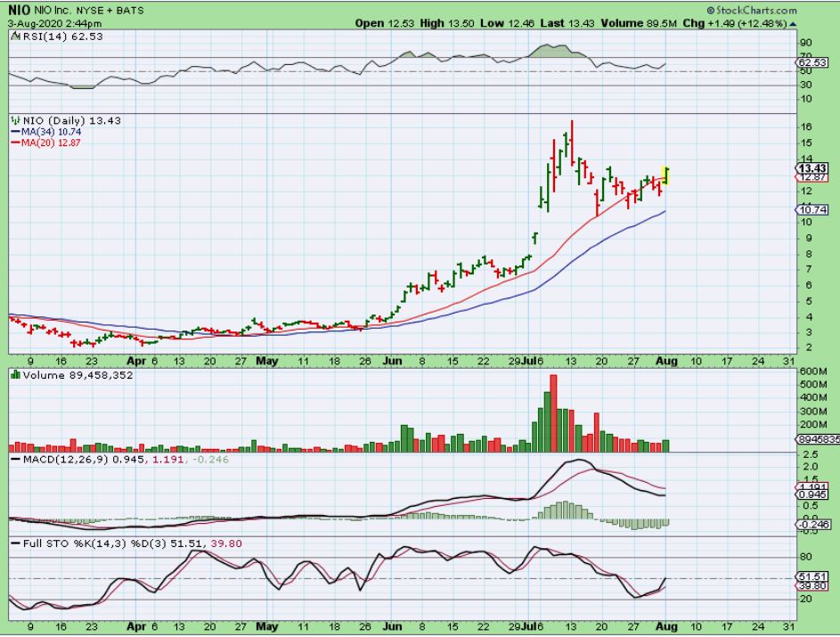The width and height of the screenshot is (840, 637).
Task: Click the 13.43 price tag on right axis
Action: click(x=812, y=168)
